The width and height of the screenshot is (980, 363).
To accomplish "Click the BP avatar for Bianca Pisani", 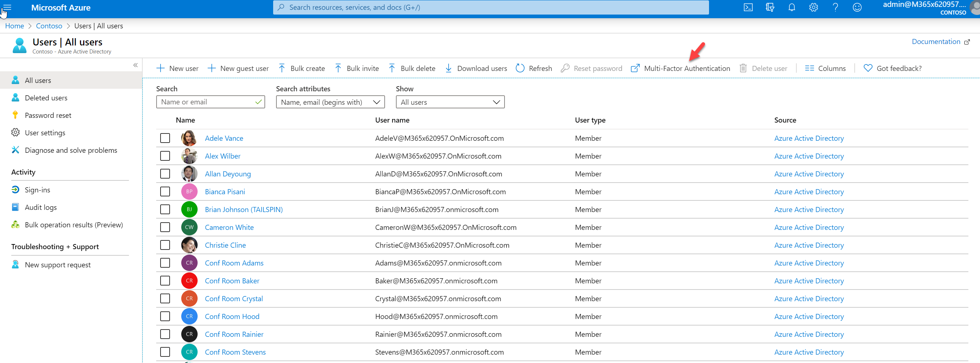I will 189,192.
